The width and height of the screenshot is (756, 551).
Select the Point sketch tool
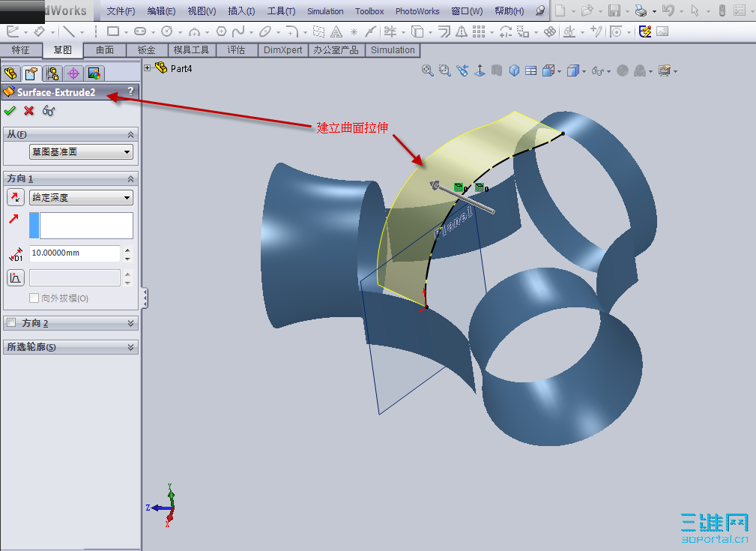pyautogui.click(x=354, y=31)
